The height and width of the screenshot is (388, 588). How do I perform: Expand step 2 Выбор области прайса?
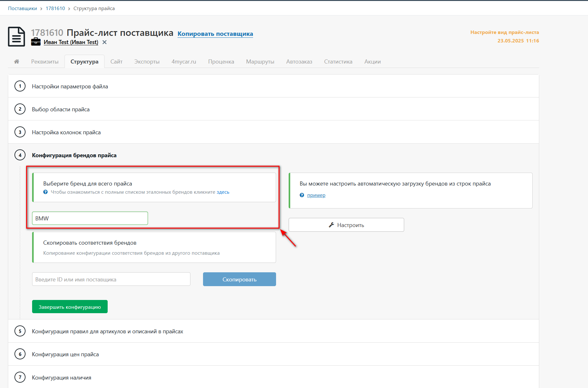(x=273, y=109)
